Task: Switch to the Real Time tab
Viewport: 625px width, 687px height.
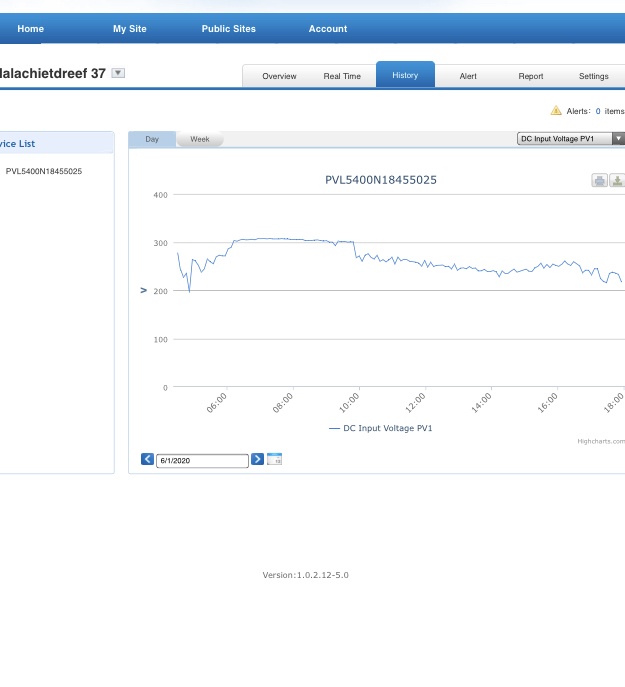Action: 342,76
